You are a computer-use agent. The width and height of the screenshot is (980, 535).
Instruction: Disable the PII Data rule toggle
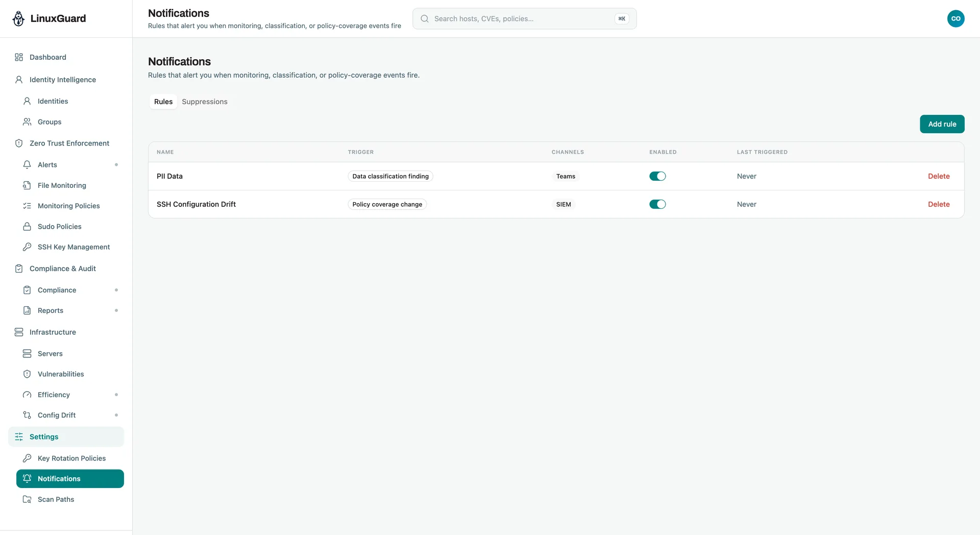pos(657,176)
